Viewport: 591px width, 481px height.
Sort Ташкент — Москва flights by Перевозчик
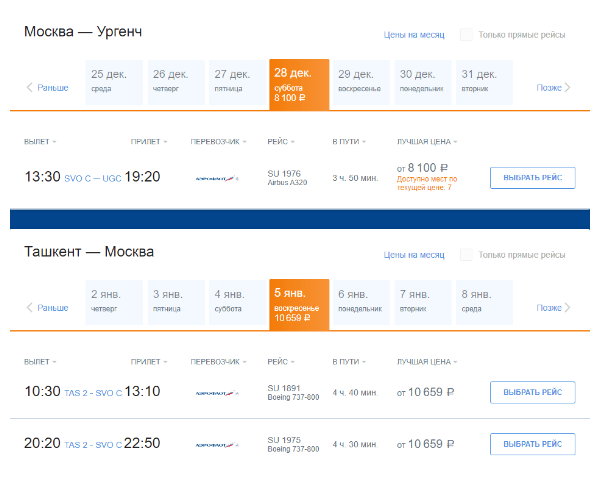pyautogui.click(x=218, y=362)
